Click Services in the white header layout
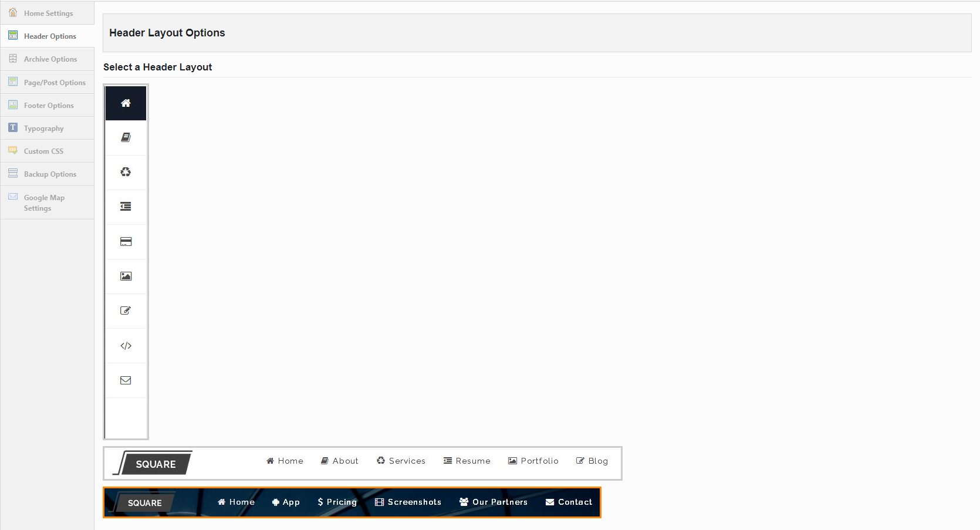This screenshot has width=980, height=530. (x=401, y=461)
